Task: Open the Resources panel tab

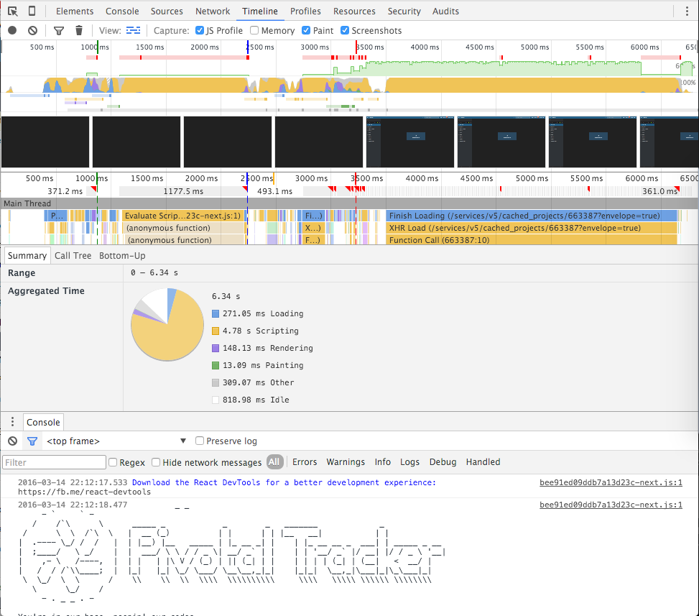Action: pos(354,12)
